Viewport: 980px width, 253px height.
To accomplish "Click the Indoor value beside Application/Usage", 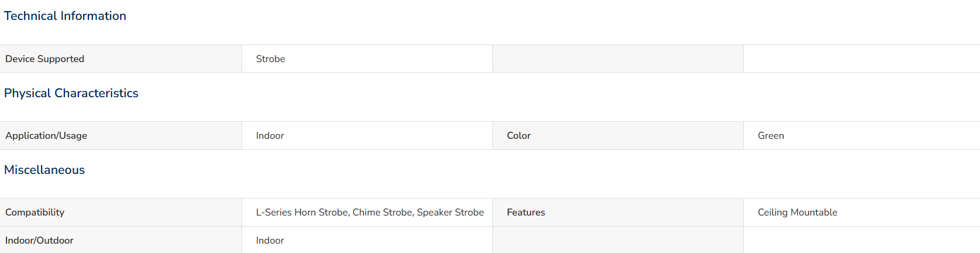I will click(x=270, y=136).
